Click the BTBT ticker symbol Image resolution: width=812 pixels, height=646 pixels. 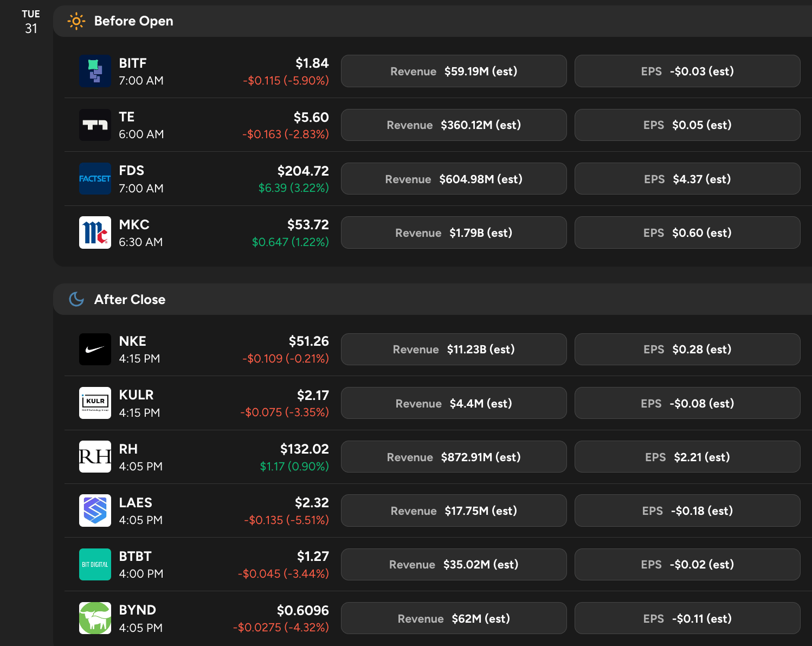[135, 556]
